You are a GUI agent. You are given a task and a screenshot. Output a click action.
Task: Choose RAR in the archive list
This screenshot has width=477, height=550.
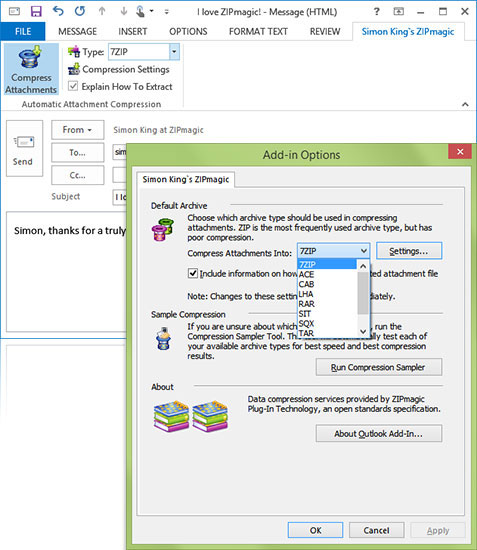327,304
